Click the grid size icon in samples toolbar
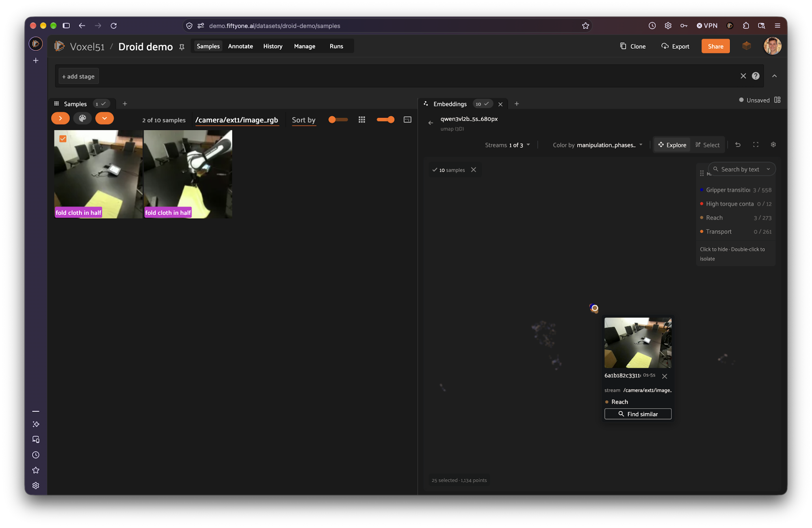The width and height of the screenshot is (812, 528). 362,120
